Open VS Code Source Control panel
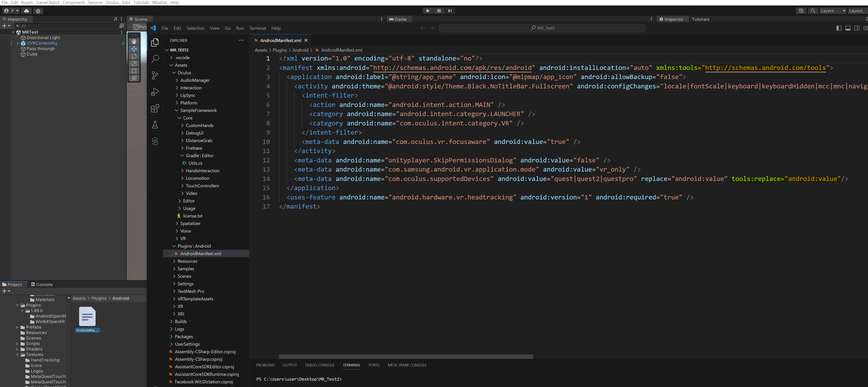 click(x=155, y=75)
